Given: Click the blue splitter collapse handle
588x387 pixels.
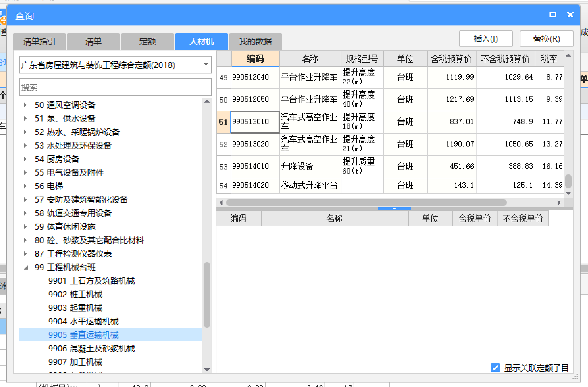Looking at the screenshot, I should [x=394, y=209].
